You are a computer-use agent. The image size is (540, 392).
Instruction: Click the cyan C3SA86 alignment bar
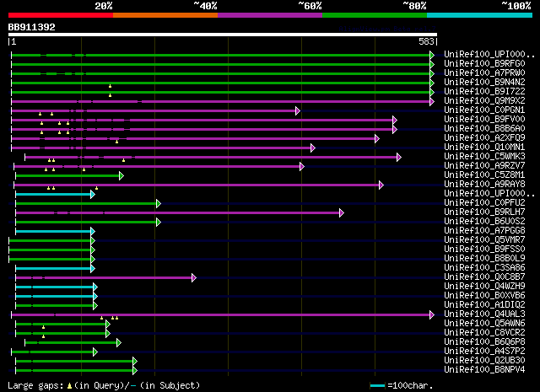tap(53, 268)
